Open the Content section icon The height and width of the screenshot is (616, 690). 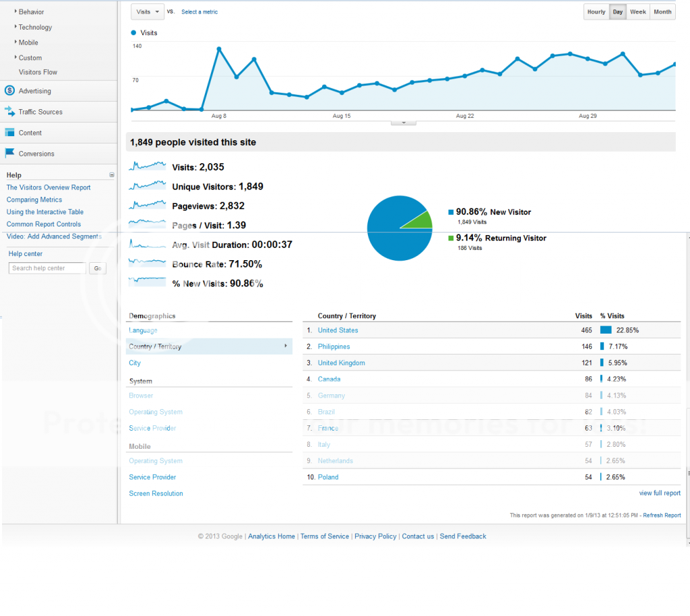point(9,132)
